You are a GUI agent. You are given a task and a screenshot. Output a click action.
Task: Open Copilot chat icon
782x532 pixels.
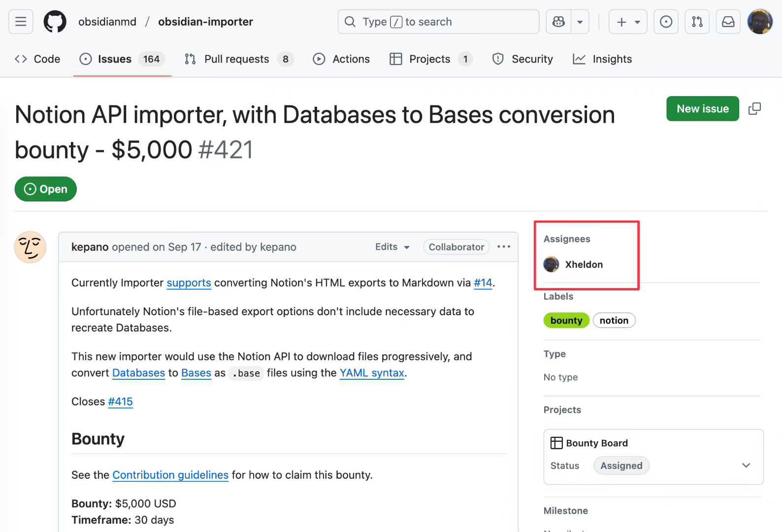point(558,22)
